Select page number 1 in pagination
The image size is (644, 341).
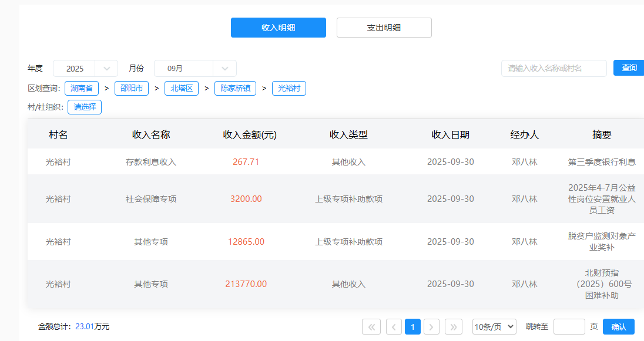pos(412,327)
